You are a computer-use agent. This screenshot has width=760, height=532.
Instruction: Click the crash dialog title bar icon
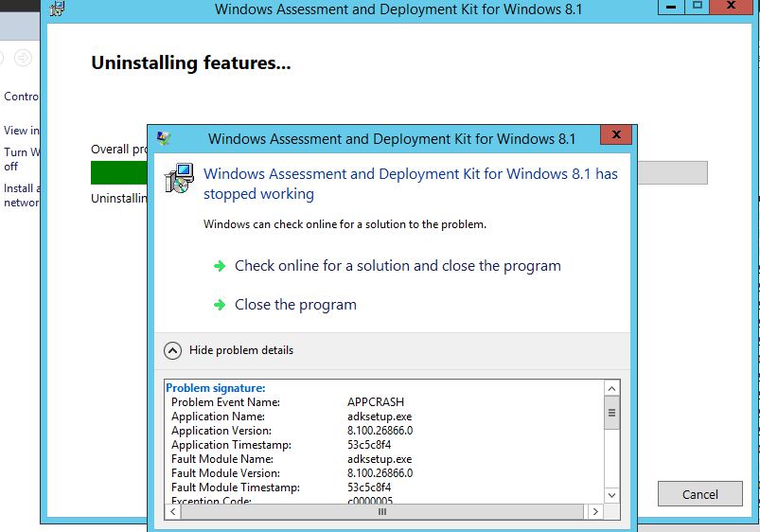pos(164,138)
